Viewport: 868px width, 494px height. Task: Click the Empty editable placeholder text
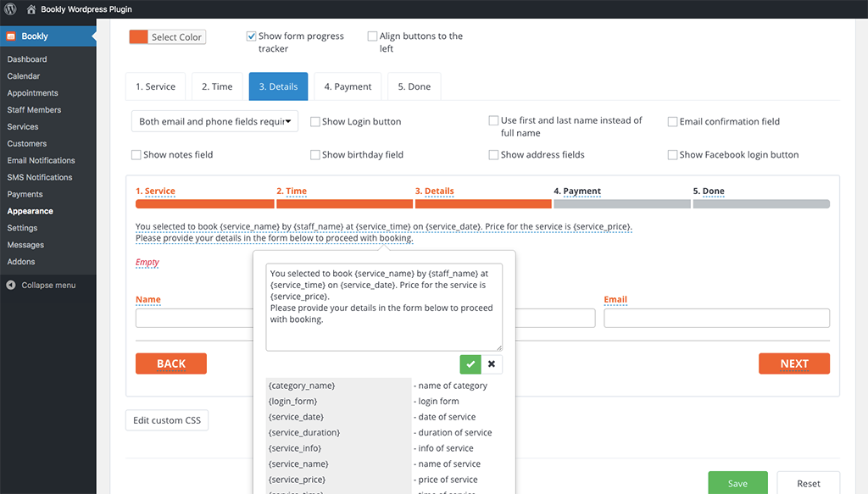point(147,262)
